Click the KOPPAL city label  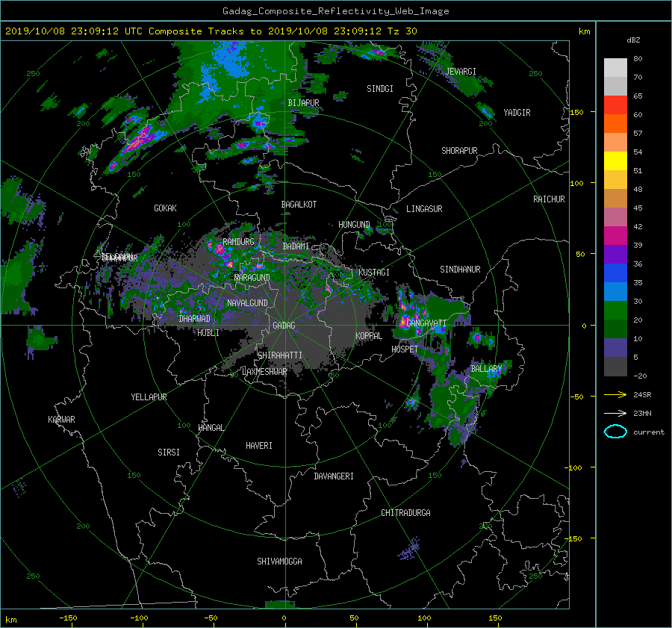pyautogui.click(x=369, y=335)
